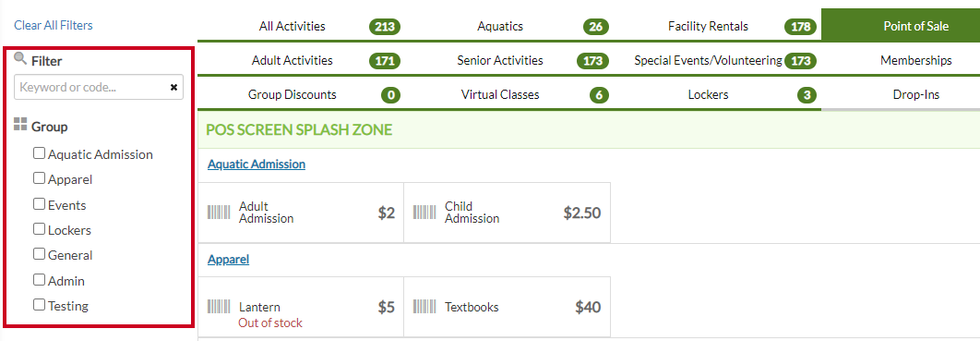Viewport: 980px width, 341px height.
Task: Check the Aquatic Admission group checkbox
Action: (x=40, y=153)
